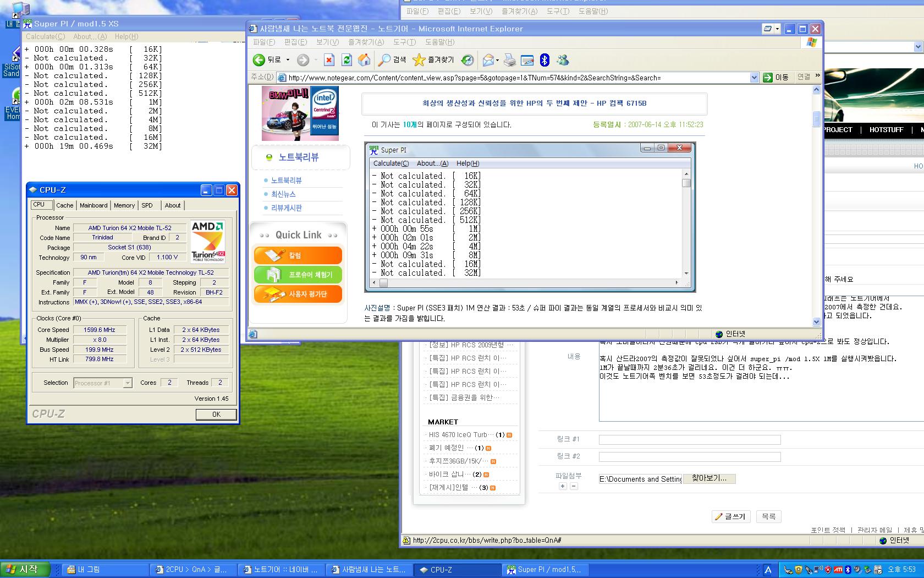The width and height of the screenshot is (924, 578).
Task: Open the 검색 search pane
Action: [393, 60]
